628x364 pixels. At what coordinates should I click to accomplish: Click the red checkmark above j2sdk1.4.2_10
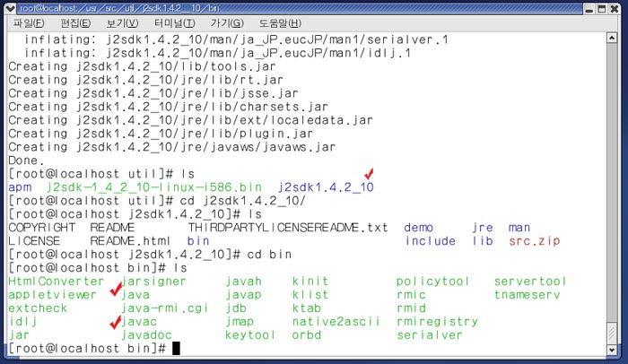point(367,173)
